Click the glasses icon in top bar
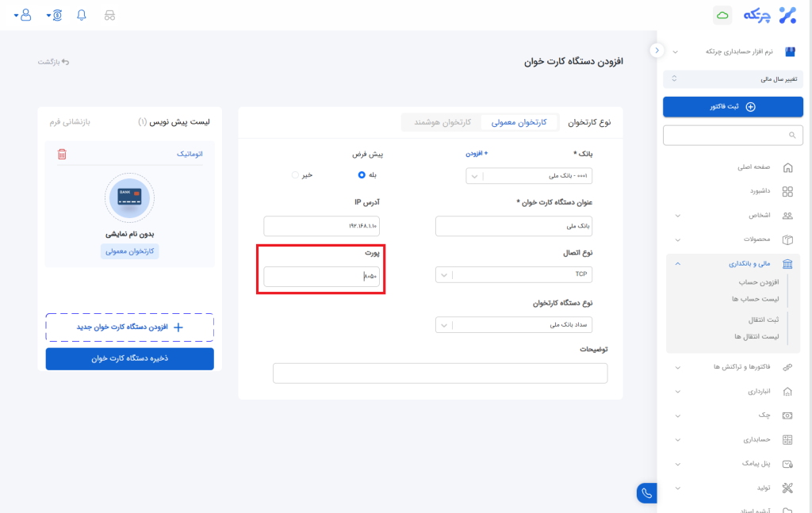This screenshot has height=513, width=812. coord(109,15)
